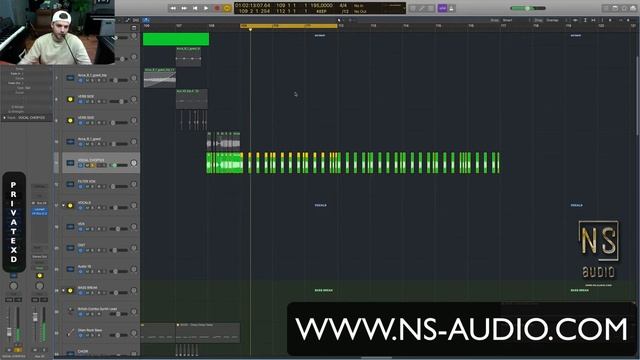
Task: Click the blue plug-in slot in inspector strip
Action: (x=40, y=211)
